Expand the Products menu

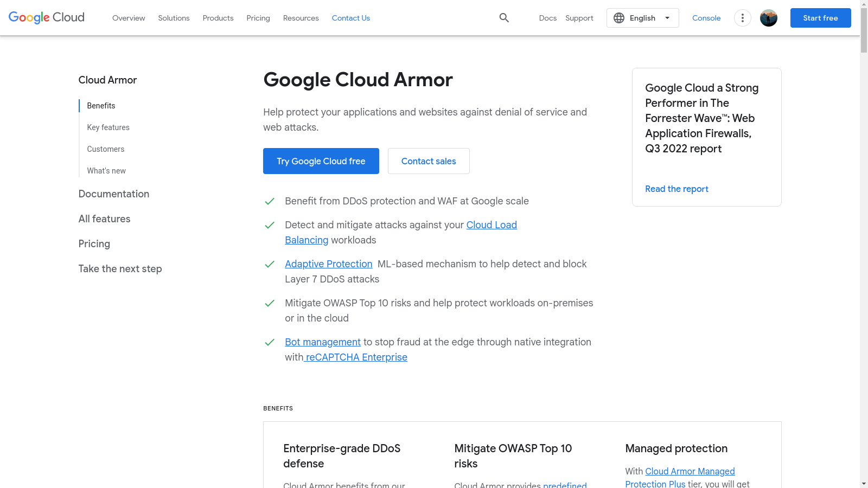click(218, 18)
